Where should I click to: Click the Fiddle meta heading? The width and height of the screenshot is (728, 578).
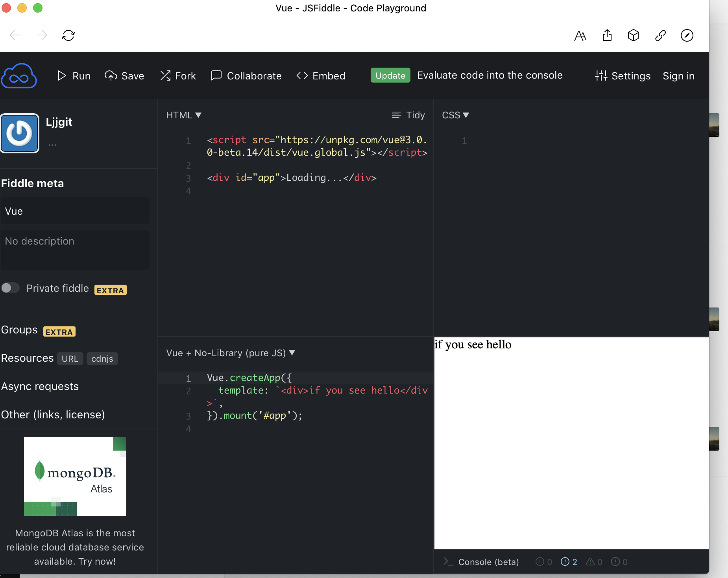(x=32, y=183)
